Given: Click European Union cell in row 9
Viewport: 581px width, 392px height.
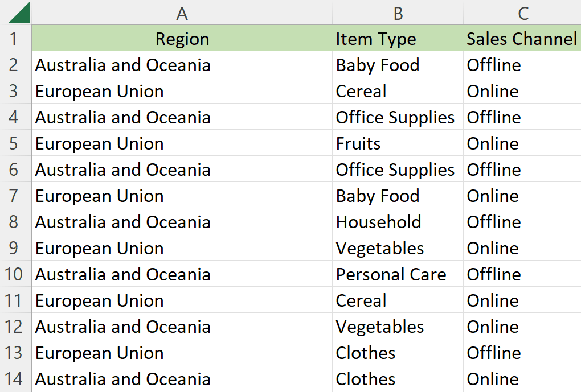Looking at the screenshot, I should click(182, 247).
